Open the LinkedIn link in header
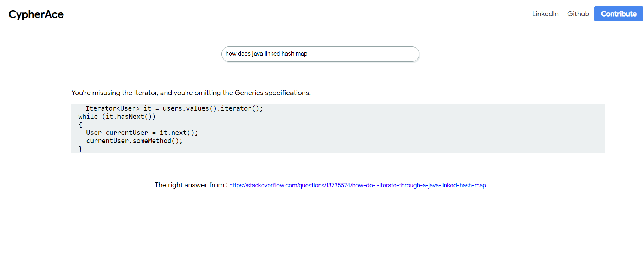The height and width of the screenshot is (269, 644). pyautogui.click(x=545, y=14)
